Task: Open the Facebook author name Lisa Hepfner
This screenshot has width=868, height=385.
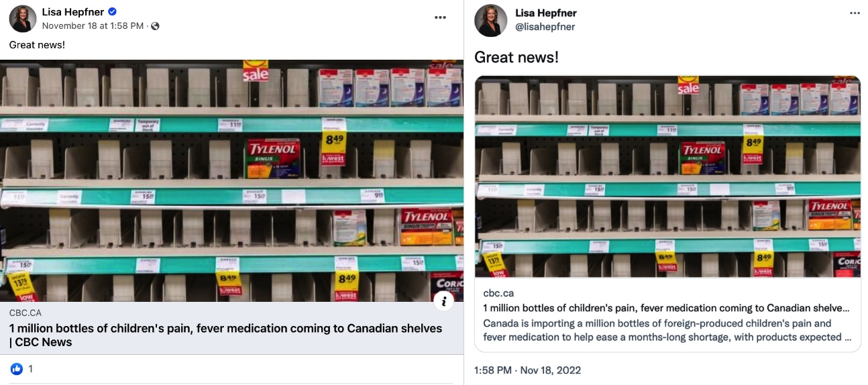Action: pos(73,11)
